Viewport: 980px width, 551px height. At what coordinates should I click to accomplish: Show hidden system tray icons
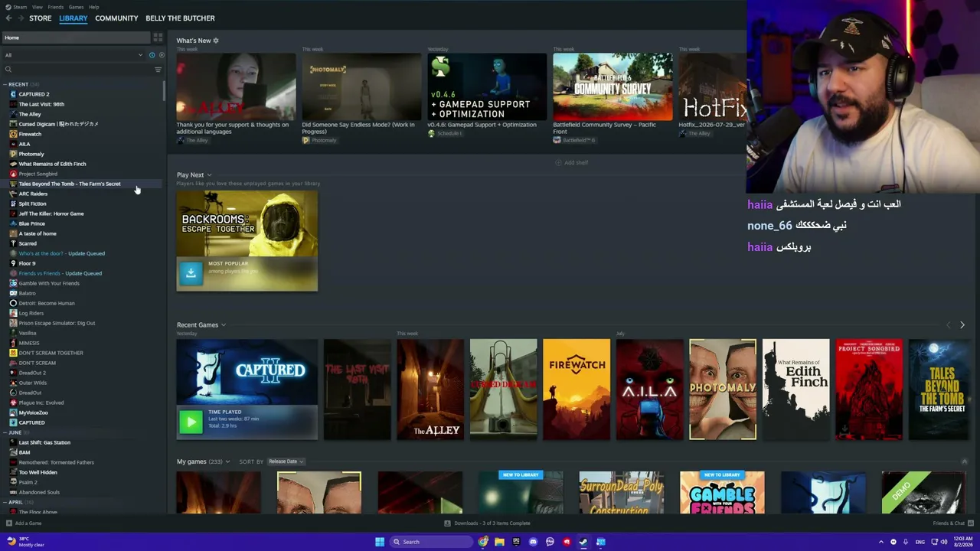tap(880, 542)
